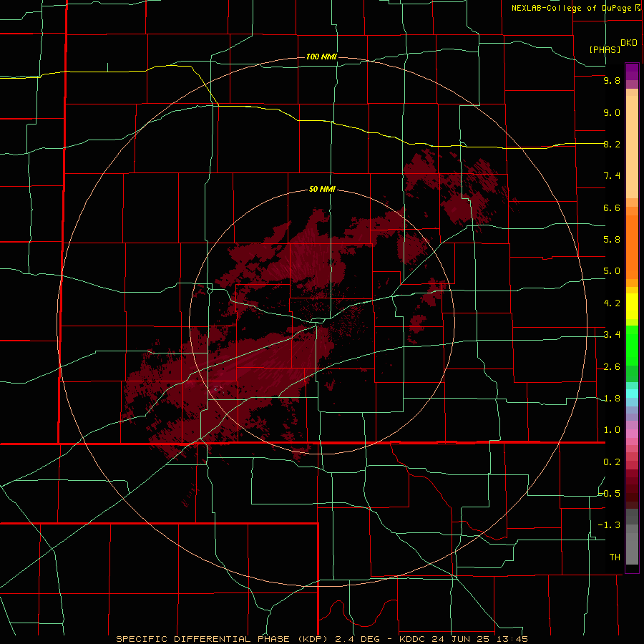The width and height of the screenshot is (644, 644).
Task: Click the 7.4 value on the color scale
Action: (612, 176)
